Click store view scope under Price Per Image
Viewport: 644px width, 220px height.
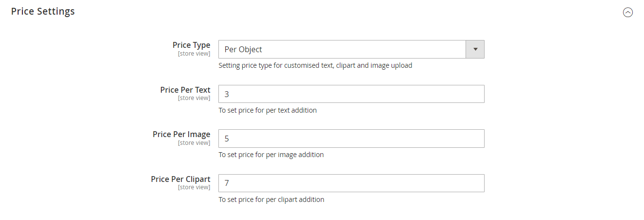pyautogui.click(x=194, y=143)
